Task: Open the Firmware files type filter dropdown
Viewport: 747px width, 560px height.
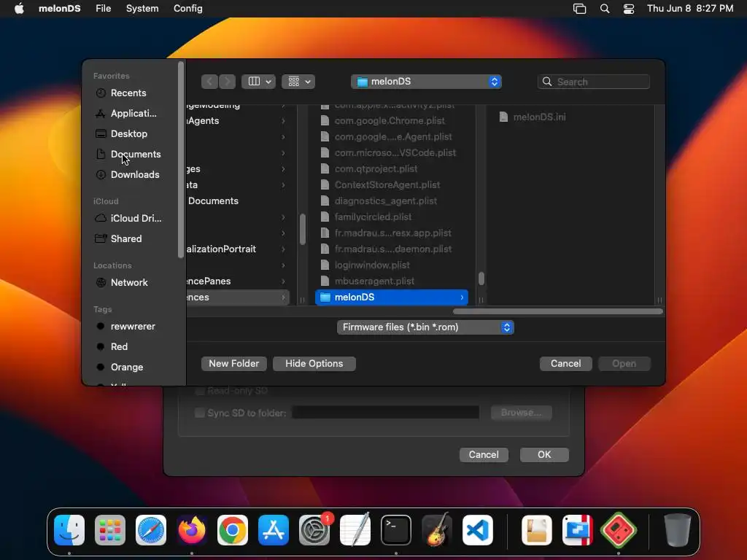Action: (x=425, y=327)
